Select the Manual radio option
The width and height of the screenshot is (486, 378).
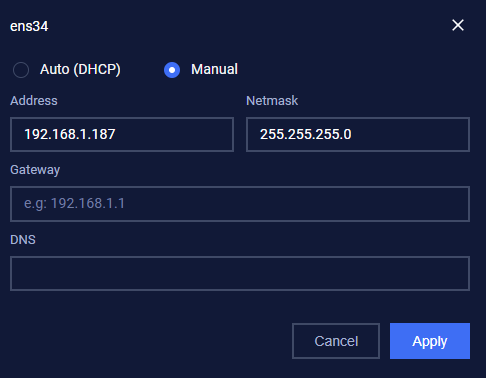pos(172,70)
